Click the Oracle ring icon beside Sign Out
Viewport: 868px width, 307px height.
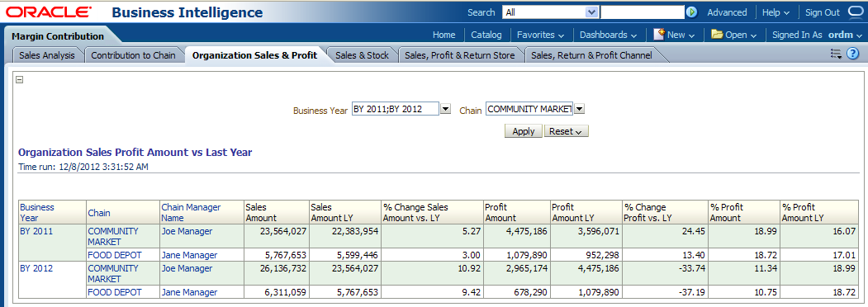click(x=855, y=12)
